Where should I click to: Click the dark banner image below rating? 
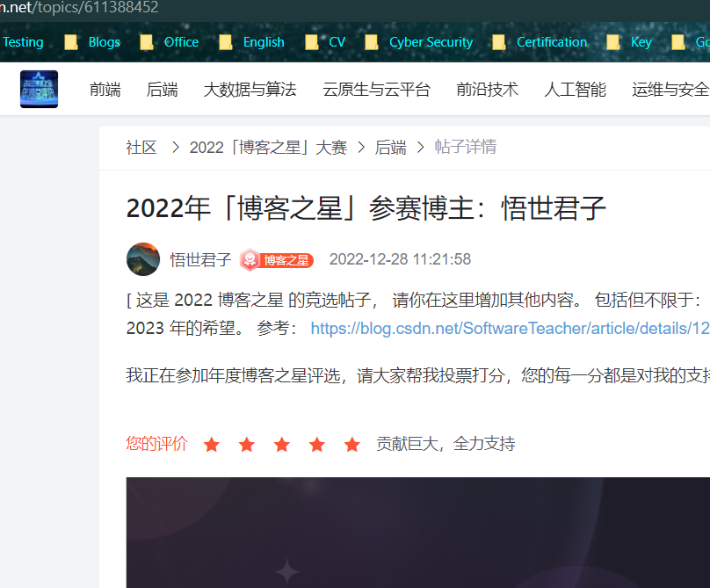(x=418, y=533)
